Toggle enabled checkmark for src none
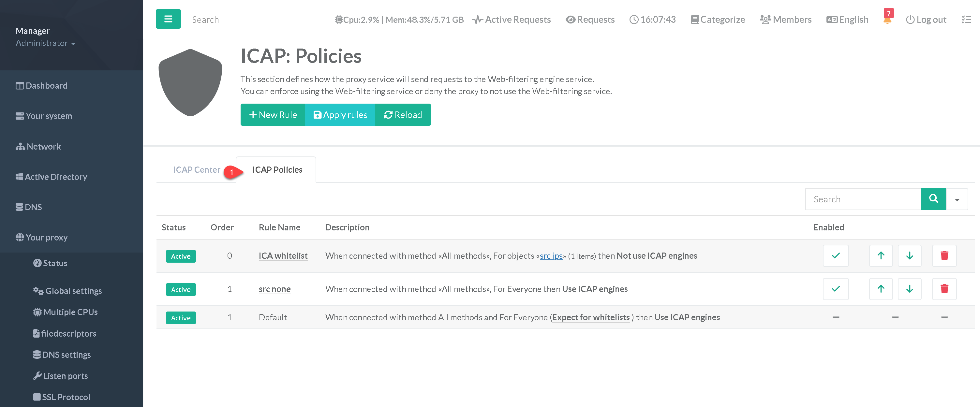The image size is (980, 407). (x=836, y=289)
